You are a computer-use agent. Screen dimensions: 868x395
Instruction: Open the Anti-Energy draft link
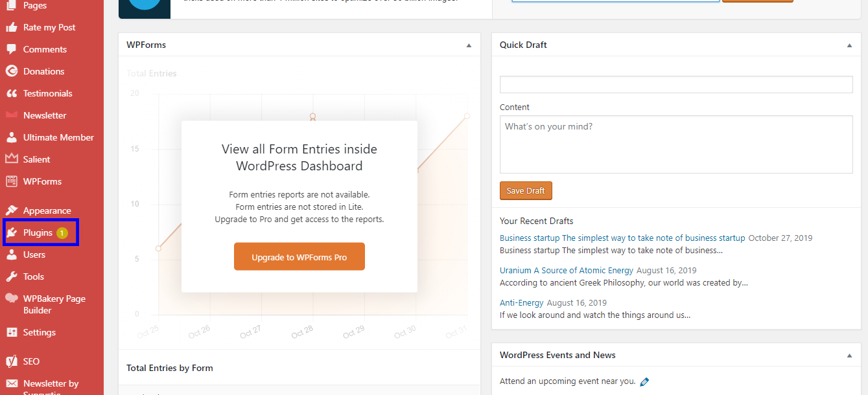522,302
